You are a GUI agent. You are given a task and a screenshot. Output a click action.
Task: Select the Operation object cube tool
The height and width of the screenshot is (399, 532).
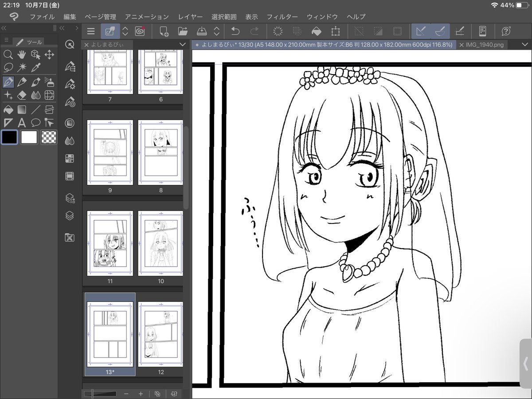(x=35, y=55)
